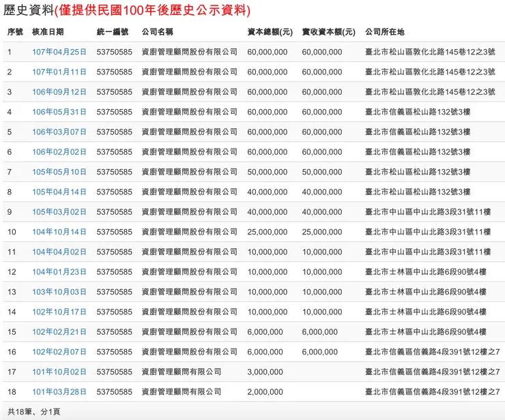The image size is (505, 420).
Task: Select company name in the 107年01月11日 row
Action: (x=190, y=72)
